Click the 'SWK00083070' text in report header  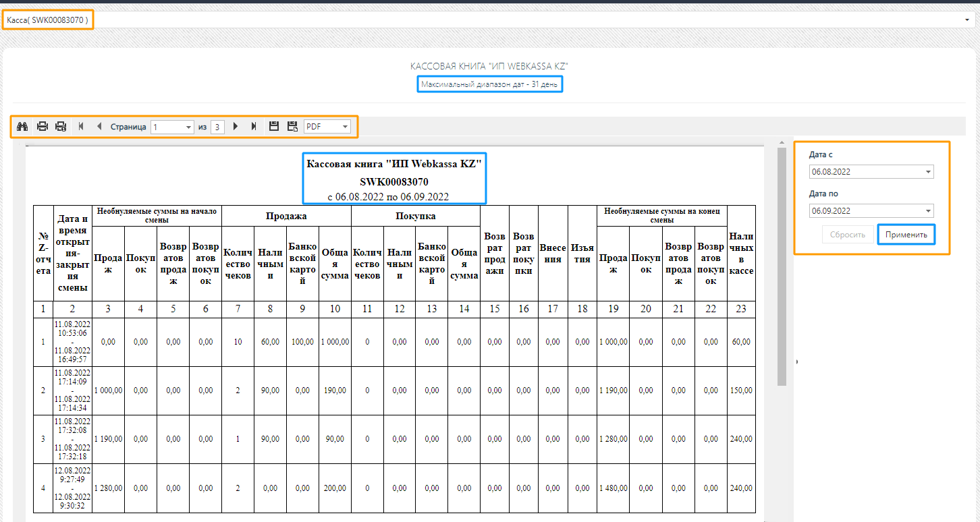394,181
